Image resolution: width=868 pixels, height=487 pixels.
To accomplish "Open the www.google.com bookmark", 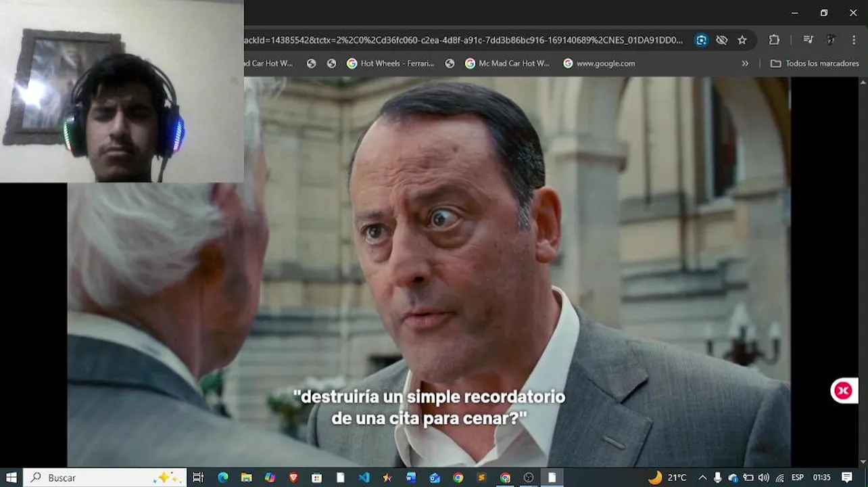I will pyautogui.click(x=599, y=64).
